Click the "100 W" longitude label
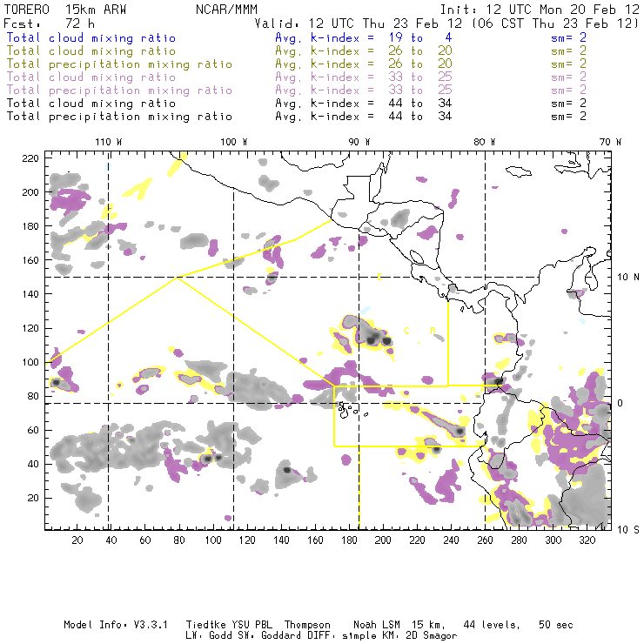This screenshot has width=644, height=644. pyautogui.click(x=234, y=142)
